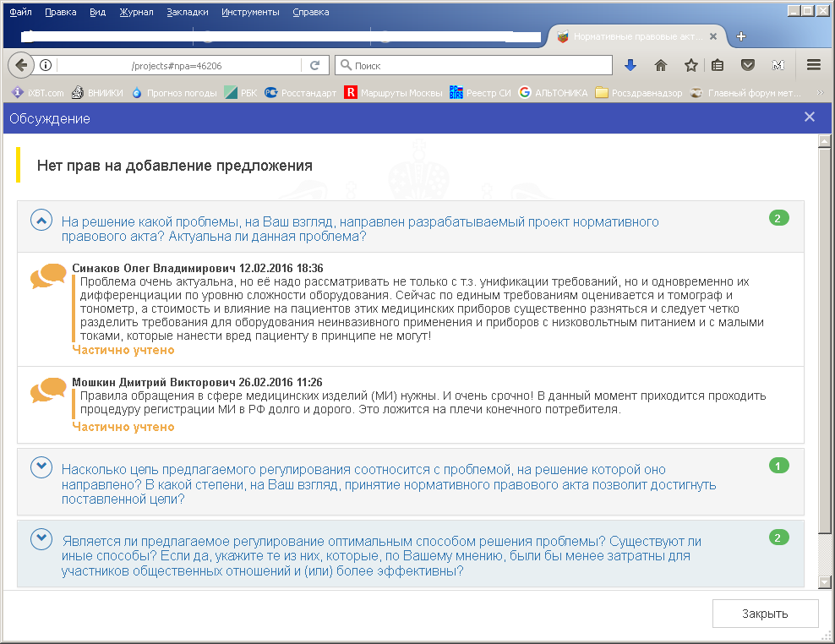Open the downloads arrow icon
The height and width of the screenshot is (644, 835).
tap(630, 65)
